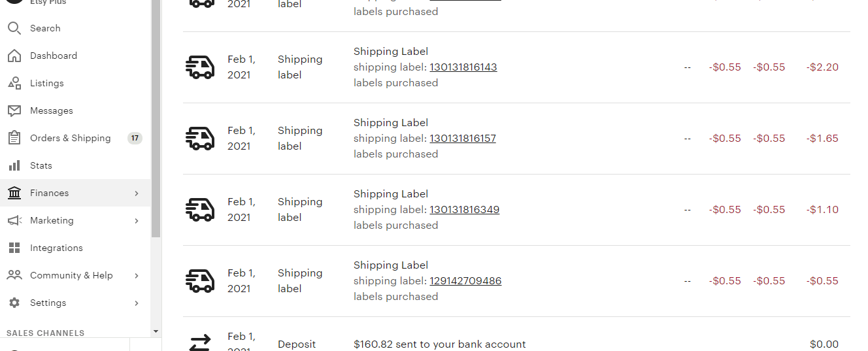Expand the Marketing submenu arrow
The image size is (868, 351).
coord(137,220)
